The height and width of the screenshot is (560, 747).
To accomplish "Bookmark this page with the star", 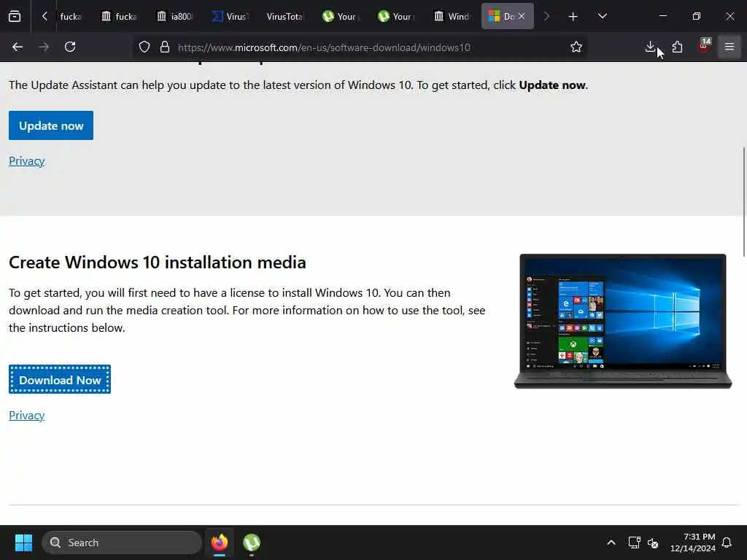I will [576, 47].
